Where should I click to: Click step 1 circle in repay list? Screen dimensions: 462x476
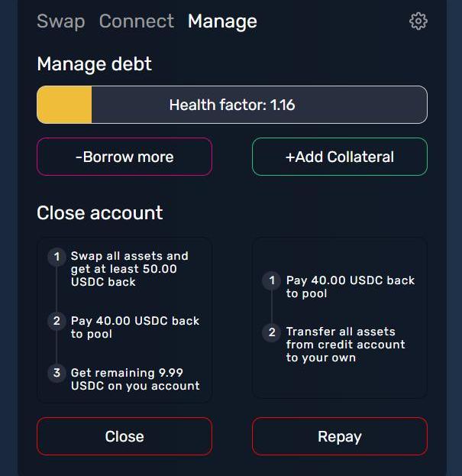tap(271, 281)
